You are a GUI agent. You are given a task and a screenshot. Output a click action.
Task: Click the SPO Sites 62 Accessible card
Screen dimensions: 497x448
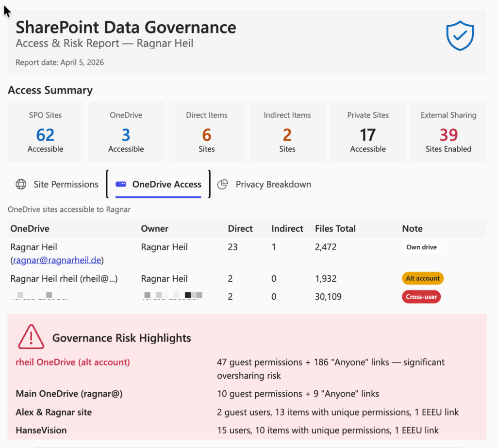[x=45, y=131]
